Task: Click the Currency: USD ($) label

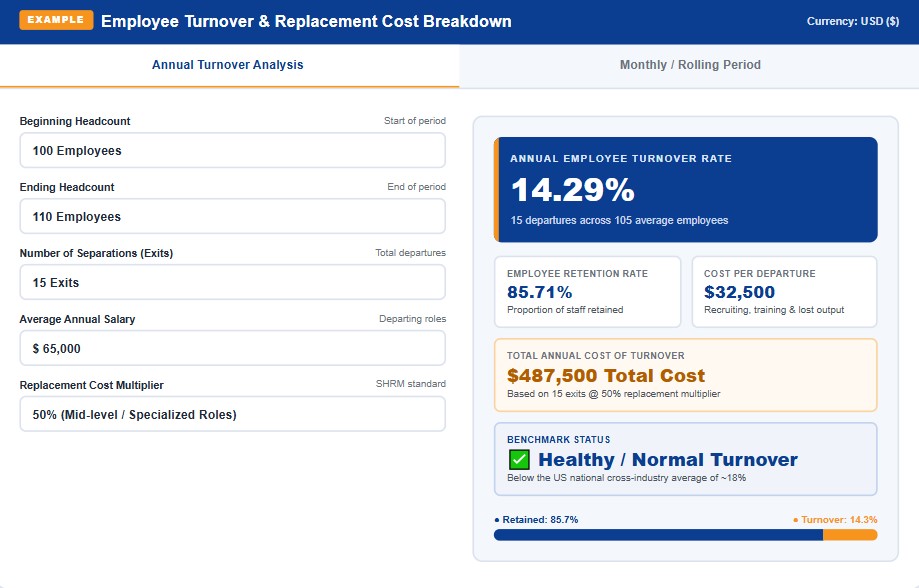Action: pyautogui.click(x=853, y=21)
